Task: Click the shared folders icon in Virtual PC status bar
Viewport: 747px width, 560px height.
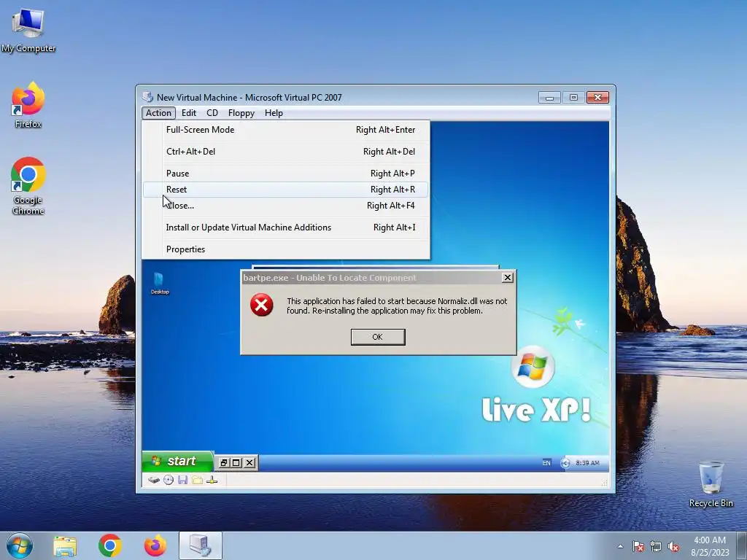Action: point(197,480)
